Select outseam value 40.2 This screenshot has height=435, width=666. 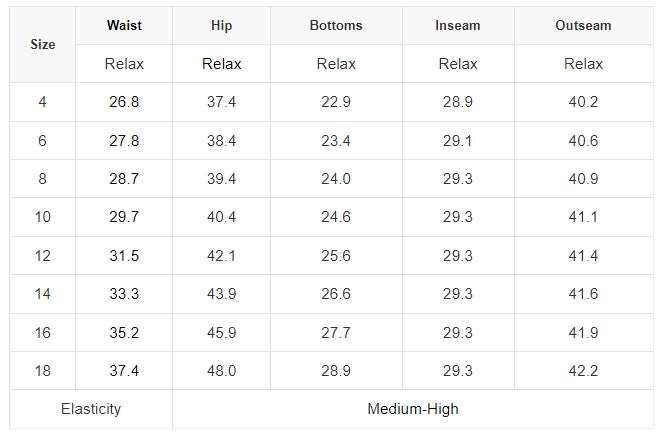click(x=583, y=102)
